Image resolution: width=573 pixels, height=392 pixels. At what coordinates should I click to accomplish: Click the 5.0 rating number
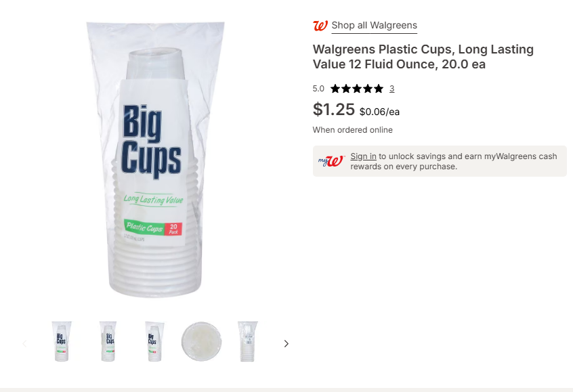318,89
